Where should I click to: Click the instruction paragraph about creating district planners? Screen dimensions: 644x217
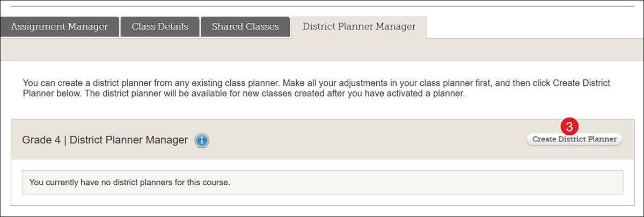pyautogui.click(x=317, y=89)
